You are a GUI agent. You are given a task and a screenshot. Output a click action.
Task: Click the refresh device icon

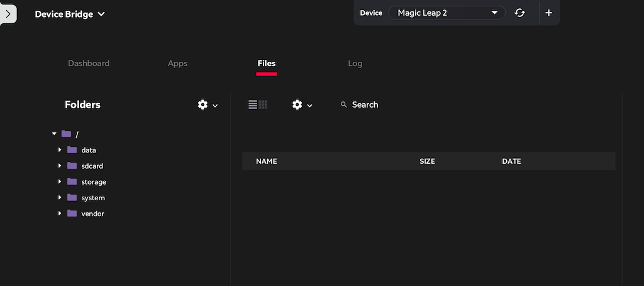coord(519,13)
